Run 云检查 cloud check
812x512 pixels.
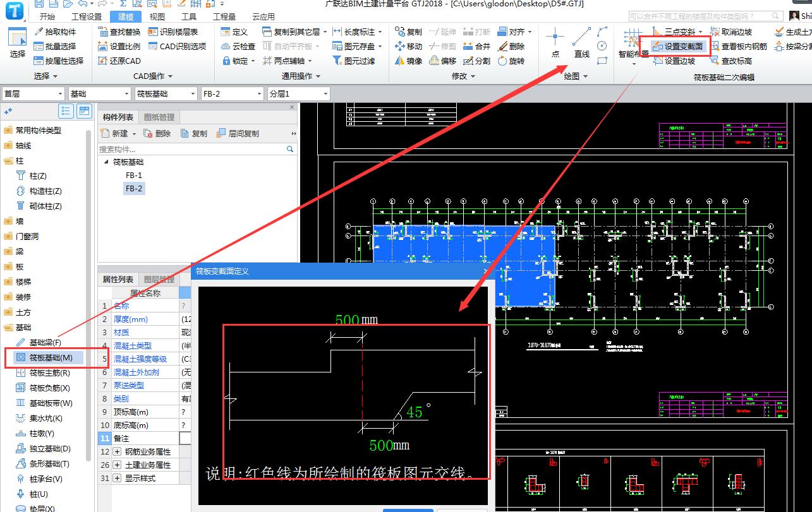[x=238, y=46]
